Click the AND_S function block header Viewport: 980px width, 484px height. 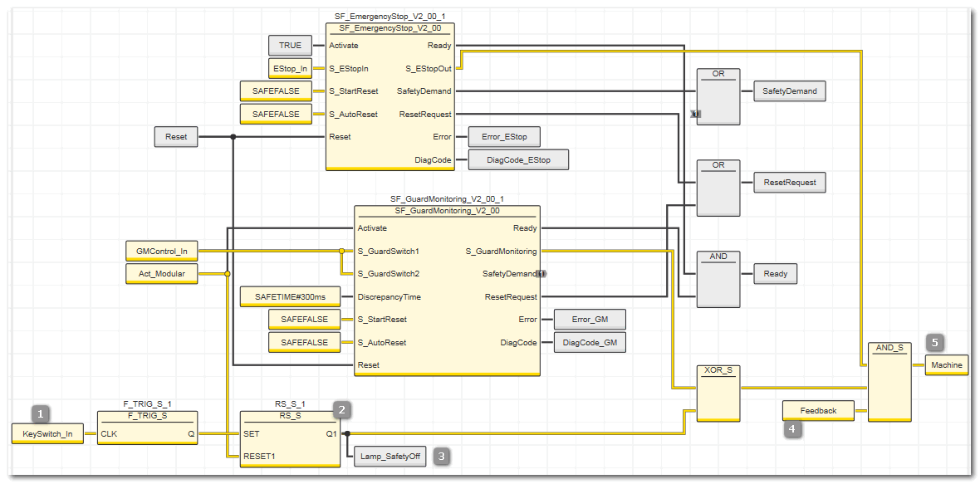(x=889, y=347)
